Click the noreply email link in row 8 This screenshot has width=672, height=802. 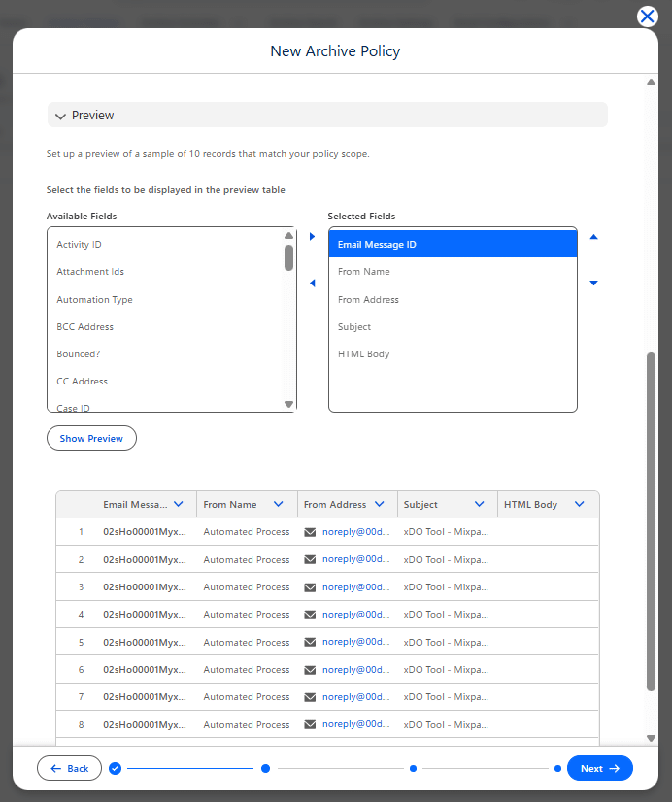[x=356, y=724]
